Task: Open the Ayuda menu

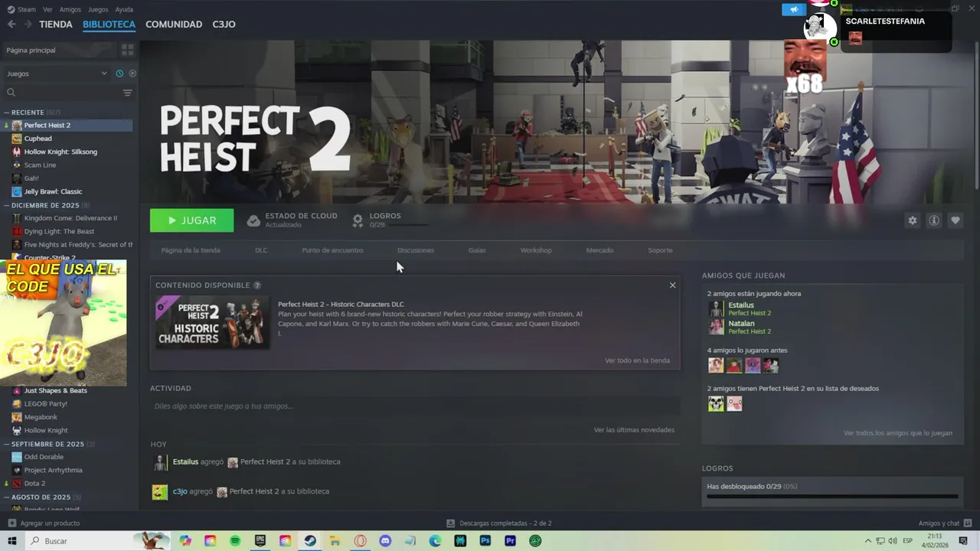Action: point(124,9)
